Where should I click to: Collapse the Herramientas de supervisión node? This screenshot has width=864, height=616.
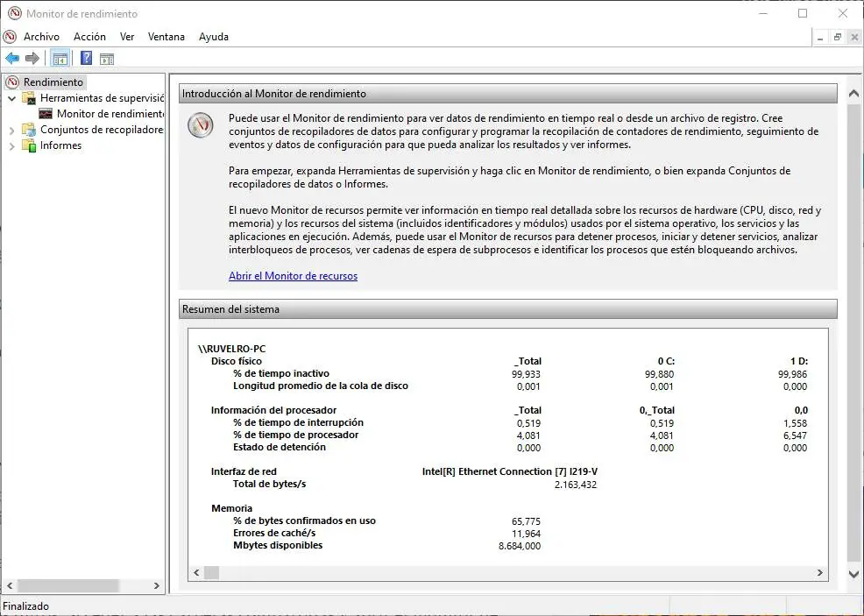(x=11, y=98)
